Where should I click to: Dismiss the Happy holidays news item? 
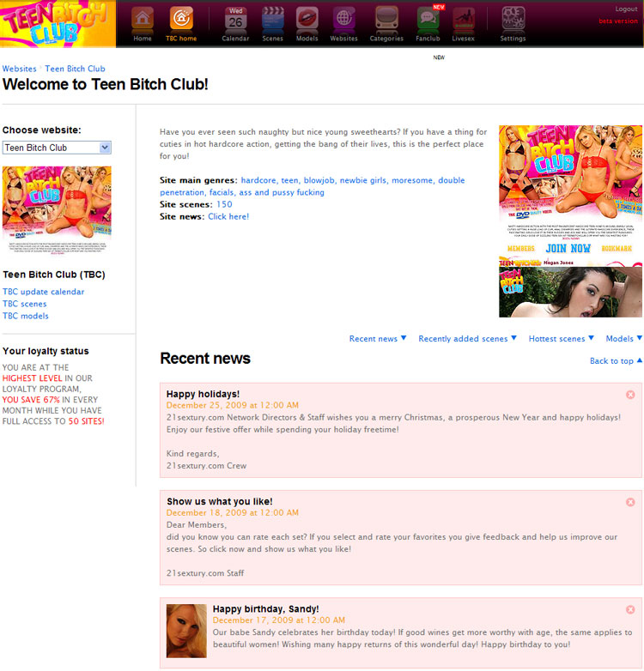click(630, 395)
